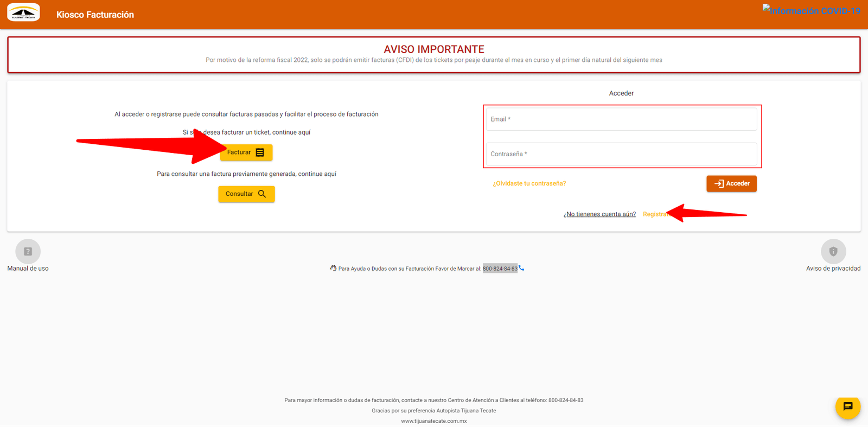Viewport: 868px width, 427px height.
Task: Click the Registrate sign-up link
Action: [x=656, y=214]
